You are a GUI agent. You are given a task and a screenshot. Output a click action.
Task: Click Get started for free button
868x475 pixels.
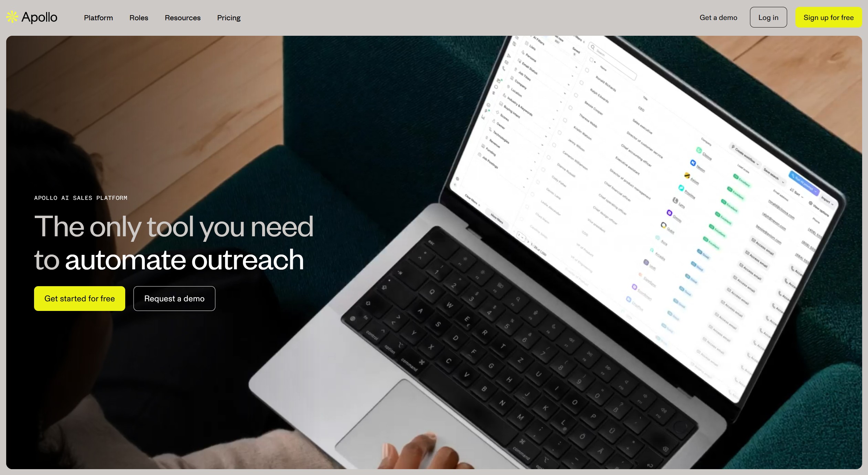[79, 298]
